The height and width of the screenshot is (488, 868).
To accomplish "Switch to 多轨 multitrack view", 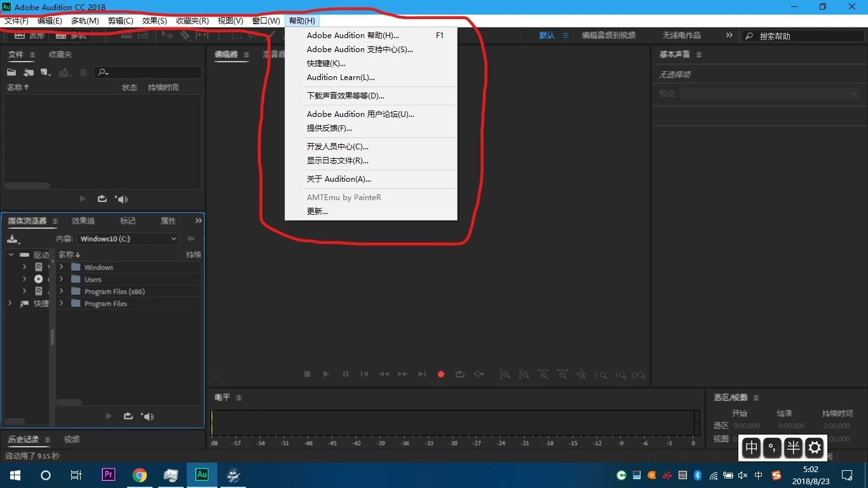I will point(71,36).
